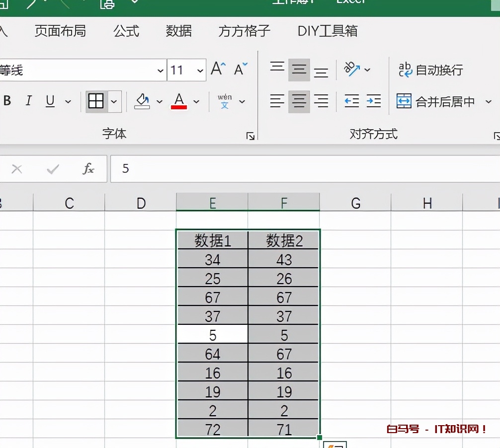This screenshot has height=448, width=500.
Task: Open the 方方格子 ribbon tab
Action: 244,31
